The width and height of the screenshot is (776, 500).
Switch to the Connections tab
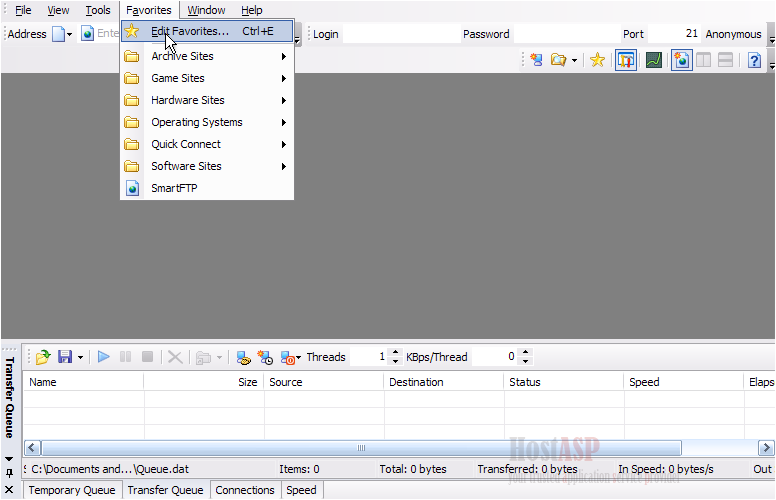[245, 490]
